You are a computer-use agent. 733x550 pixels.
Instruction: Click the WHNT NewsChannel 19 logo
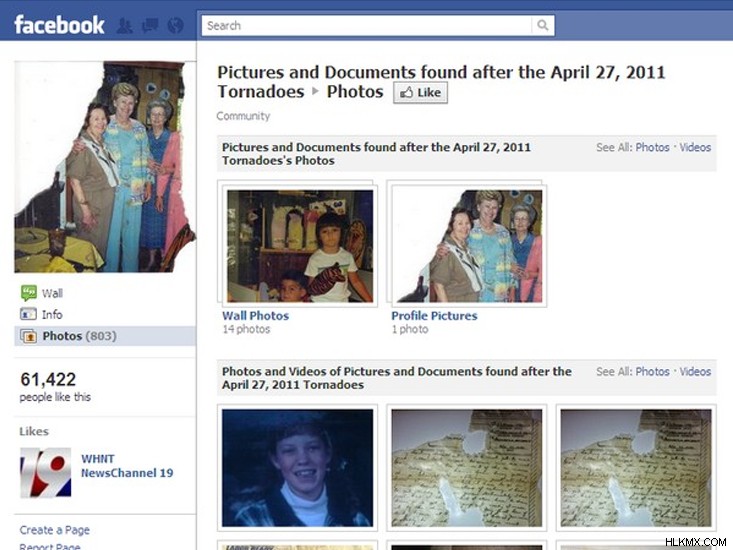coord(45,472)
